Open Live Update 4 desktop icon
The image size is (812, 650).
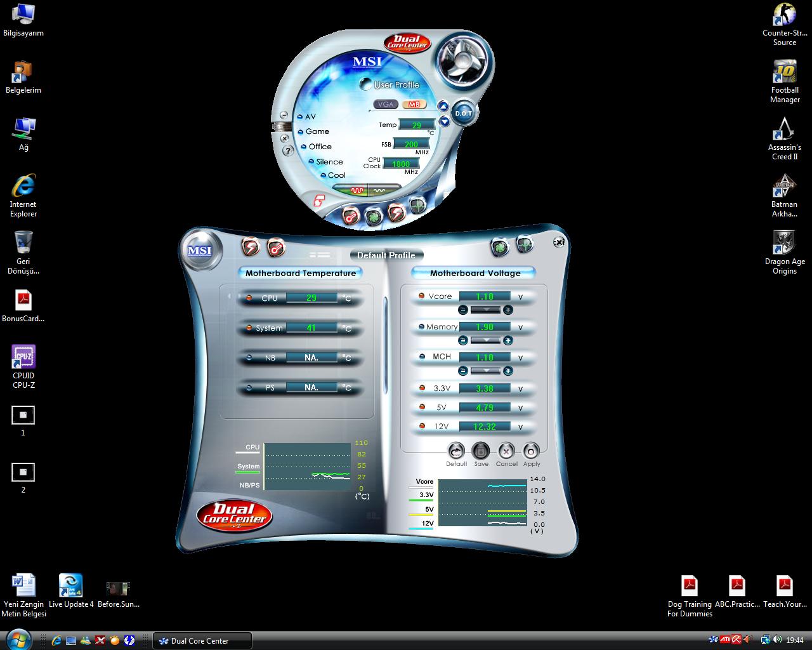tap(71, 590)
